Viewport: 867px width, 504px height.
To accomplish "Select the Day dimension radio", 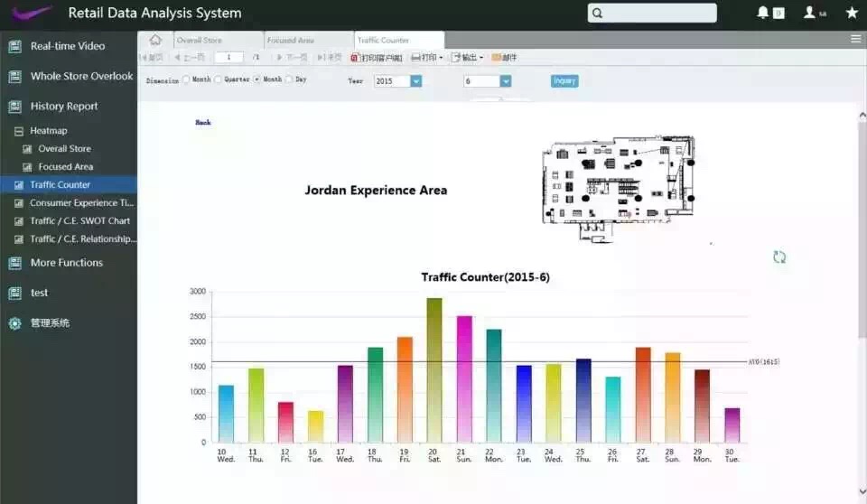I will [289, 79].
